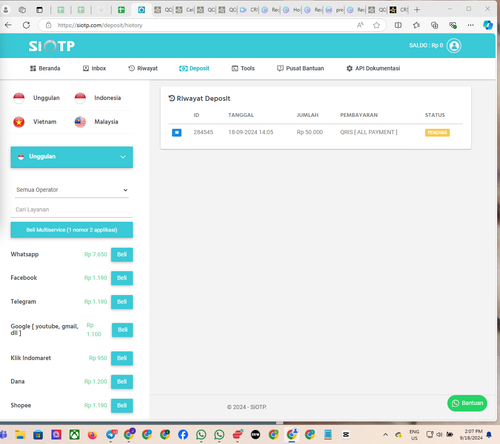
Task: Show hidden system tray icons
Action: pyautogui.click(x=385, y=435)
